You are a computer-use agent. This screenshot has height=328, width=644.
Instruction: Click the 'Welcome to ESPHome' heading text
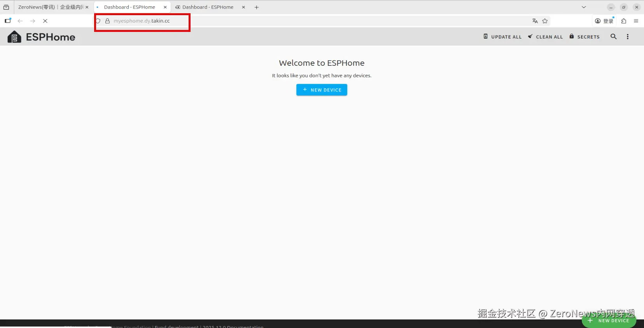point(322,63)
